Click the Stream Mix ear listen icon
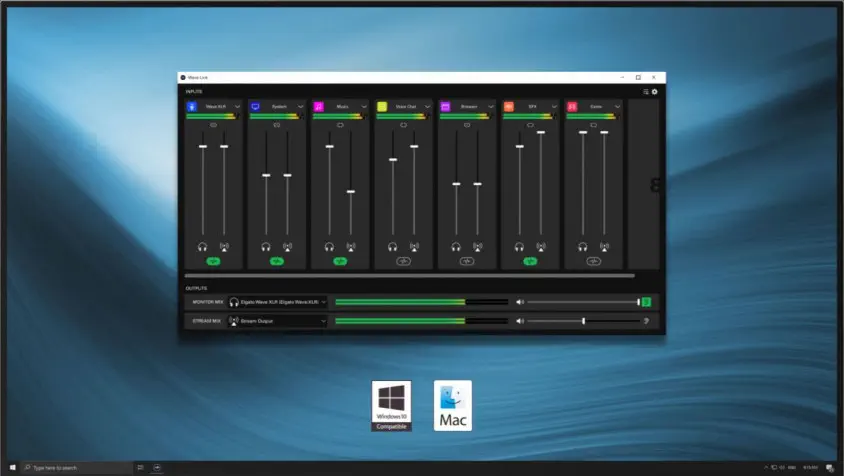 646,321
